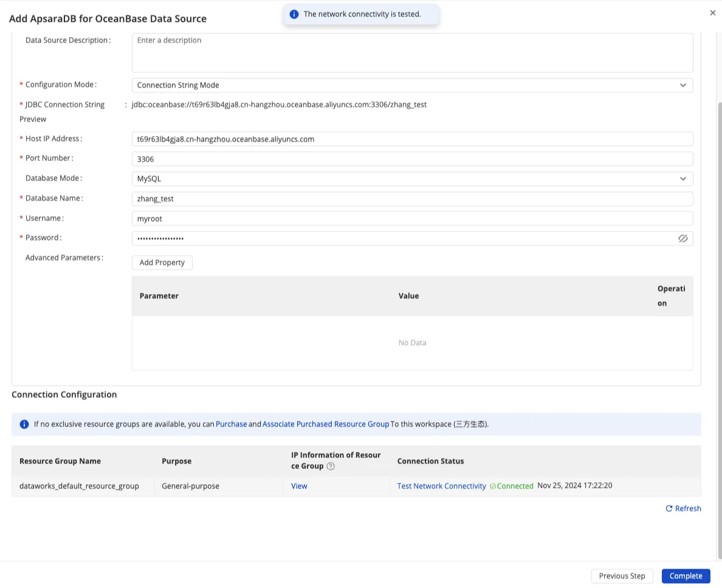Screen dimensions: 722x588
Task: Go back using Previous Step button
Action: pos(622,576)
